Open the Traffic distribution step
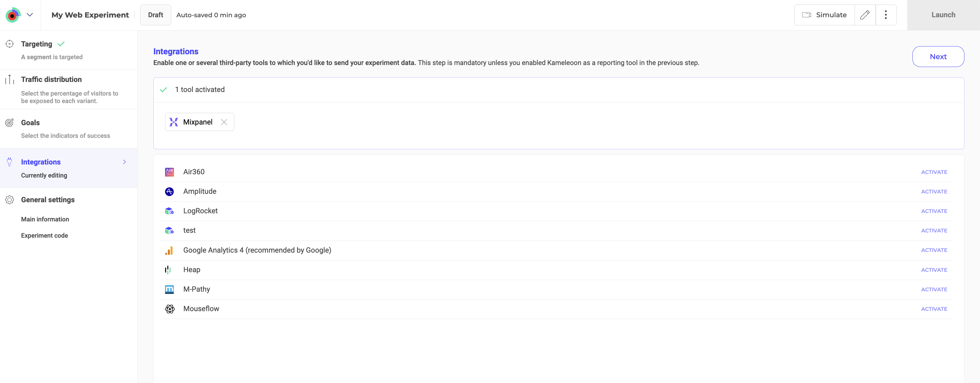The image size is (980, 383). pyautogui.click(x=51, y=80)
